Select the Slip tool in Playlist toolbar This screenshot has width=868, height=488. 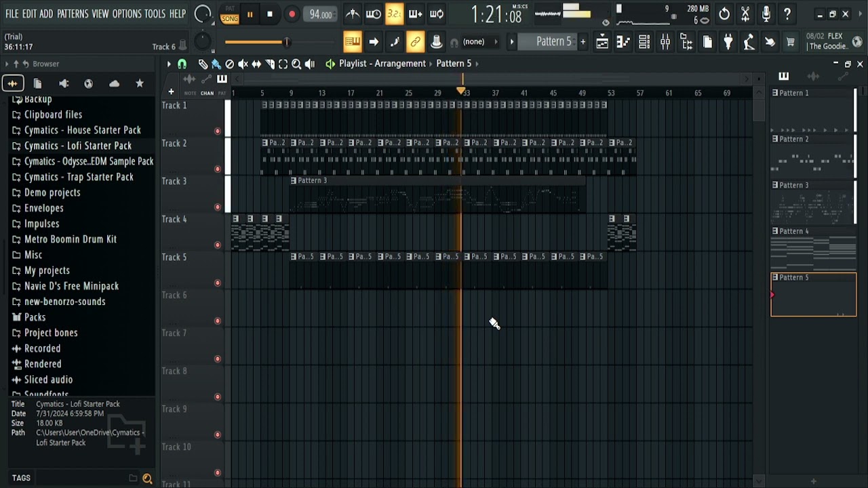(x=256, y=64)
